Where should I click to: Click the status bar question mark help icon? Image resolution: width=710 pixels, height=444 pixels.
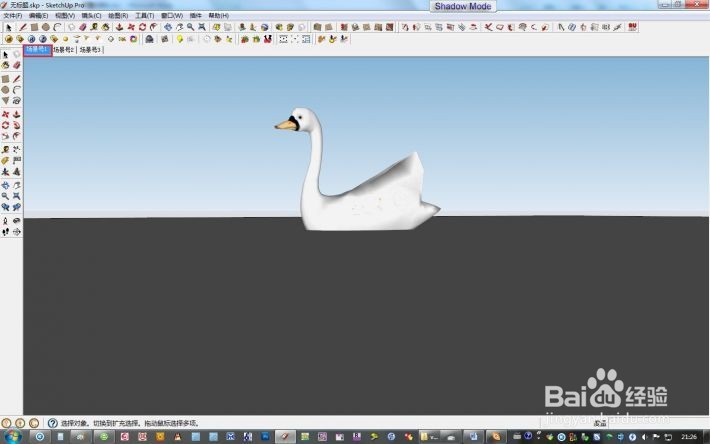pos(53,423)
